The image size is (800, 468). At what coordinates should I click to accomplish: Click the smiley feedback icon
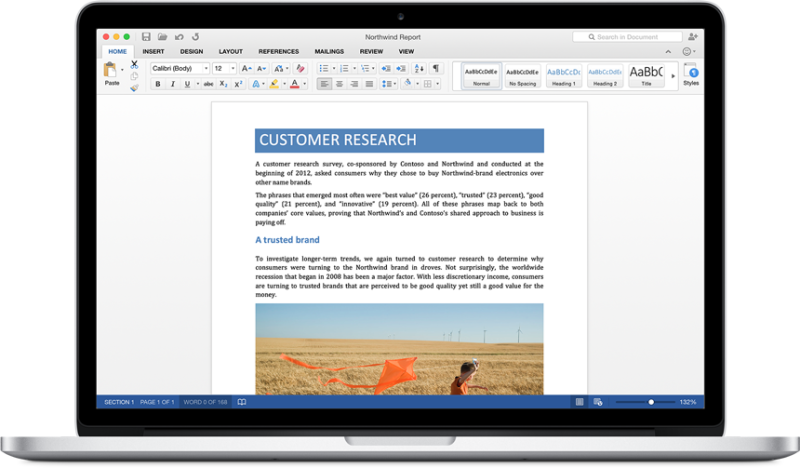point(687,52)
